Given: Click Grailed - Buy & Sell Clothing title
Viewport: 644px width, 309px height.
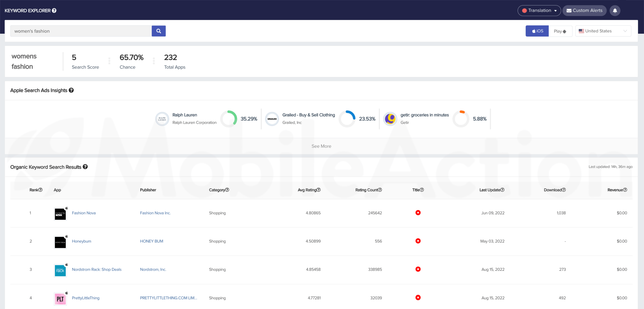Looking at the screenshot, I should pyautogui.click(x=309, y=115).
